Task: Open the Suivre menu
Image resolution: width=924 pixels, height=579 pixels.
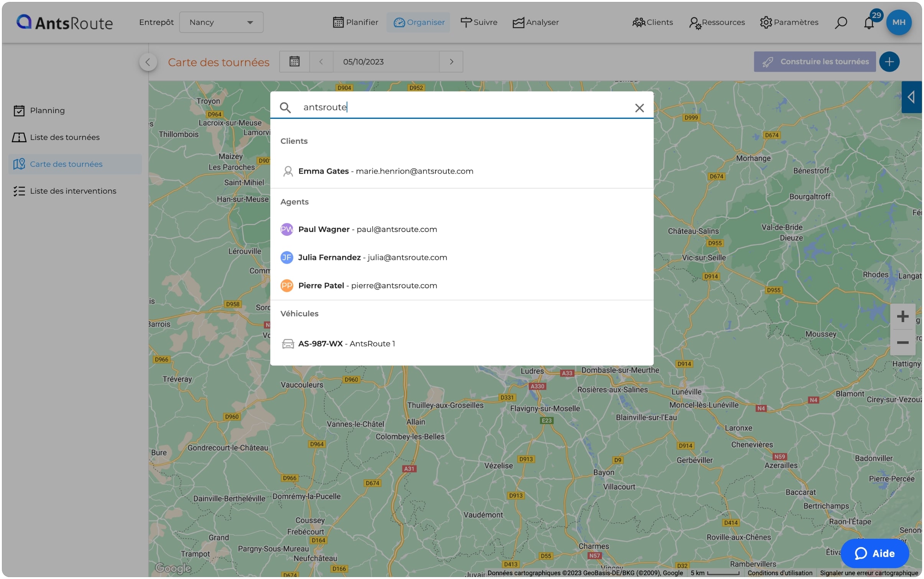Action: pyautogui.click(x=479, y=22)
